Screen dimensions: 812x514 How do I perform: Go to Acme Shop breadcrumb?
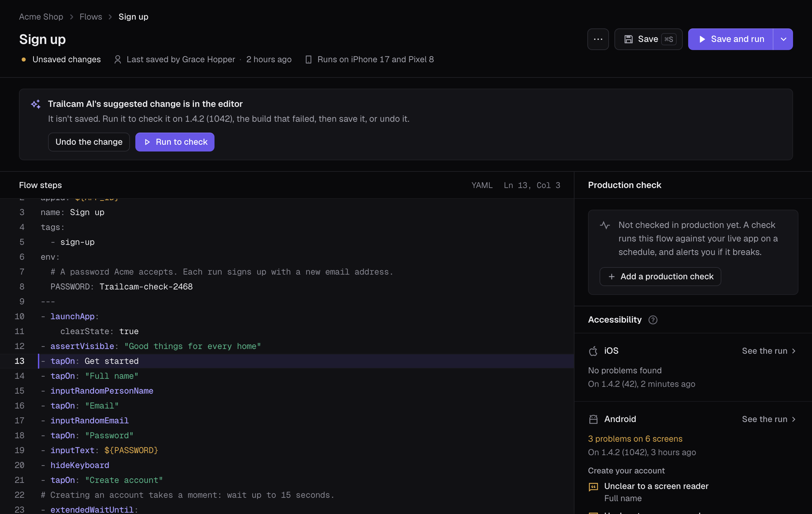(41, 17)
